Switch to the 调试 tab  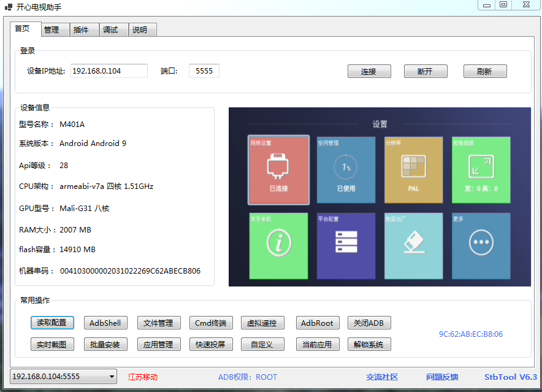click(110, 29)
